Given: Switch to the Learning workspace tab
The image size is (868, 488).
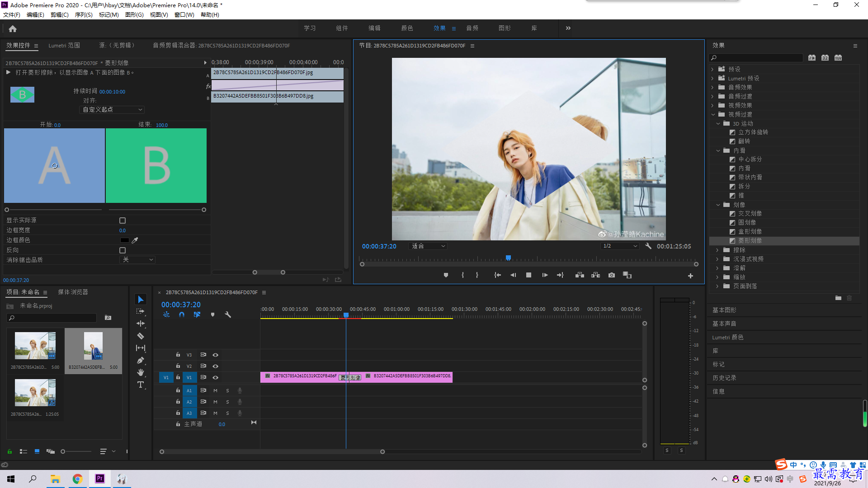Looking at the screenshot, I should 310,28.
